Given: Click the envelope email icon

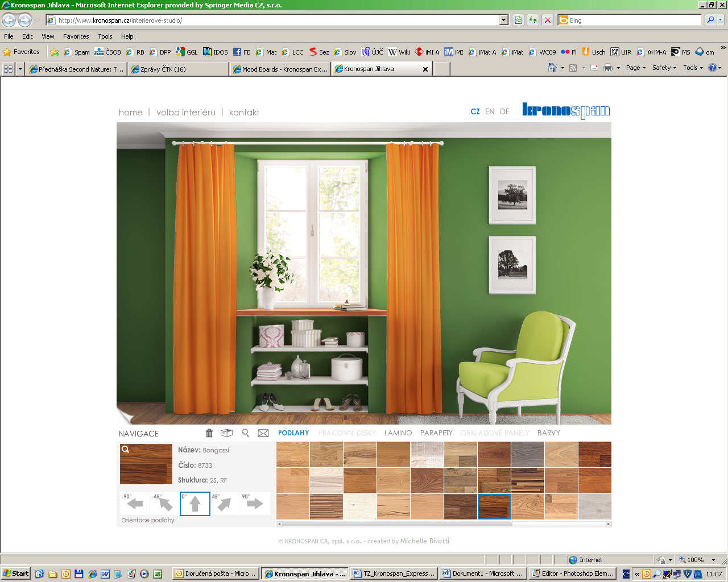Looking at the screenshot, I should click(x=263, y=433).
